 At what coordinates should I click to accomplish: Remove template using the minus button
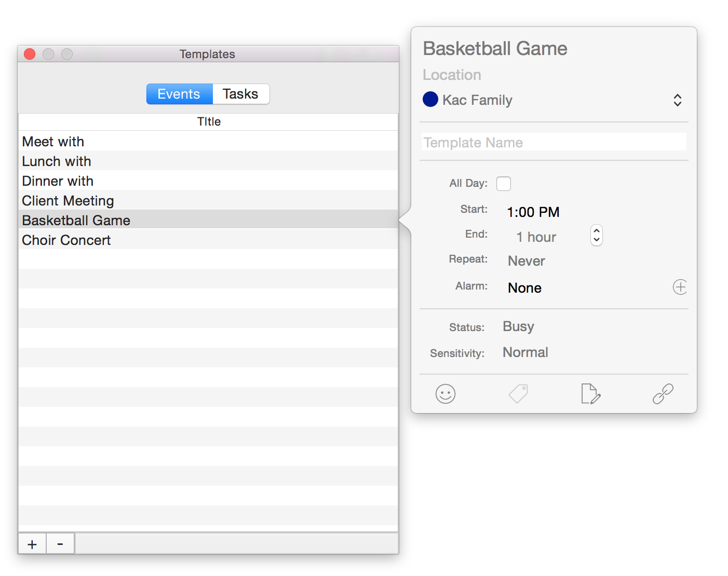pyautogui.click(x=60, y=544)
